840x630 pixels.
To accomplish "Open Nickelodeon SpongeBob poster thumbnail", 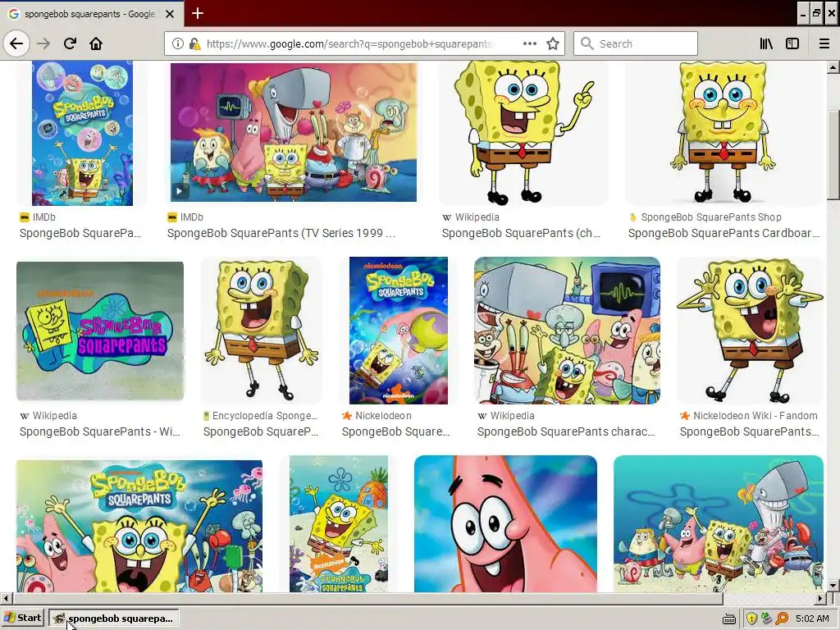I will tap(399, 330).
